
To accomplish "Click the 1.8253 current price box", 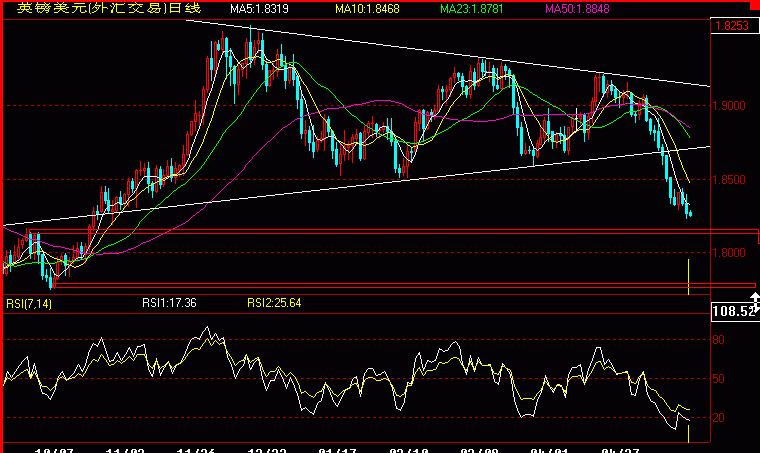I will click(733, 26).
